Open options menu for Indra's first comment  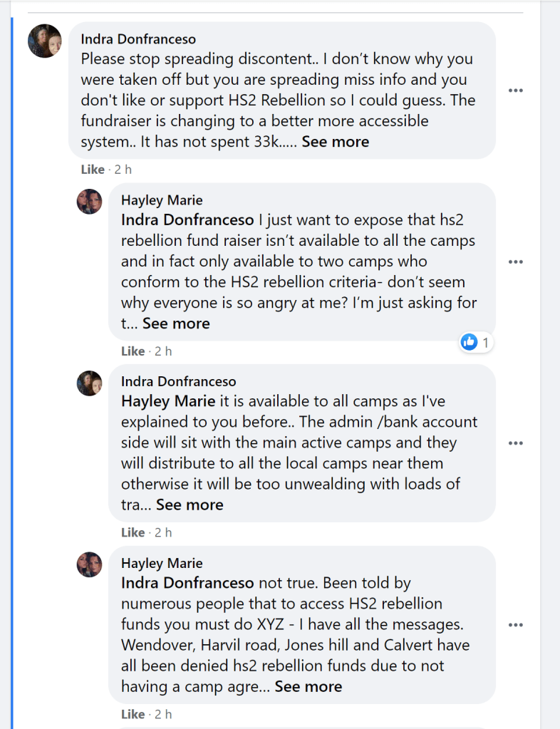tap(516, 91)
